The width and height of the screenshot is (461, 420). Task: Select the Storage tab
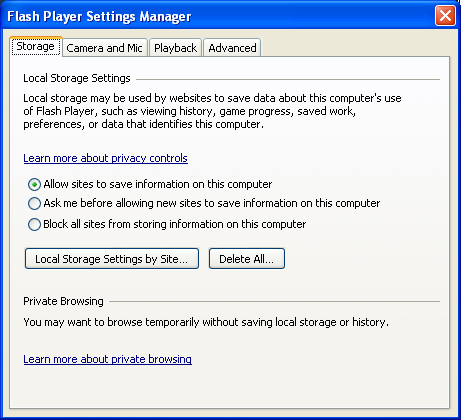[36, 46]
